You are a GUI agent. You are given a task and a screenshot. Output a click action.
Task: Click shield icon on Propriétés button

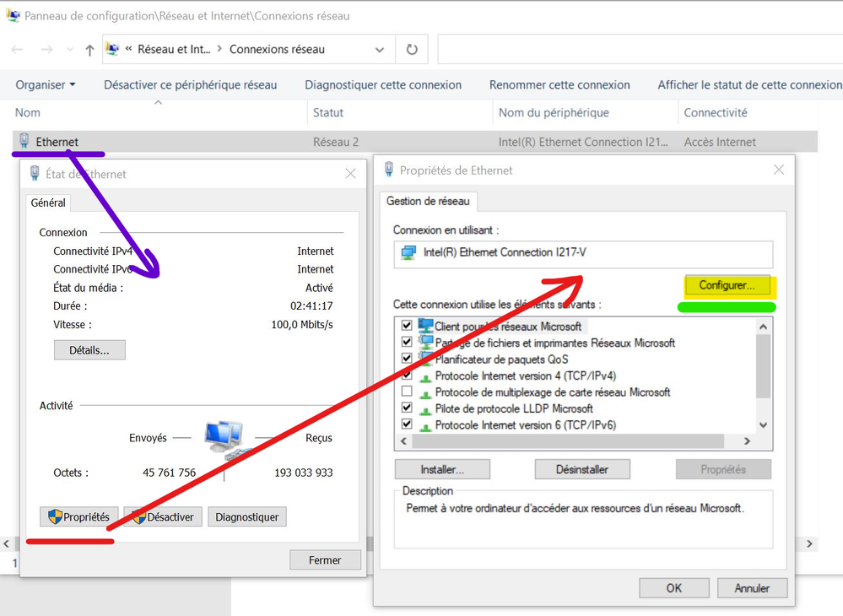pos(55,516)
